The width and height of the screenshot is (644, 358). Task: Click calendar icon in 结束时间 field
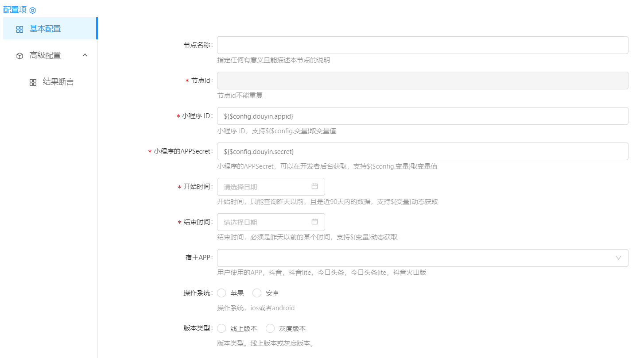coord(314,222)
